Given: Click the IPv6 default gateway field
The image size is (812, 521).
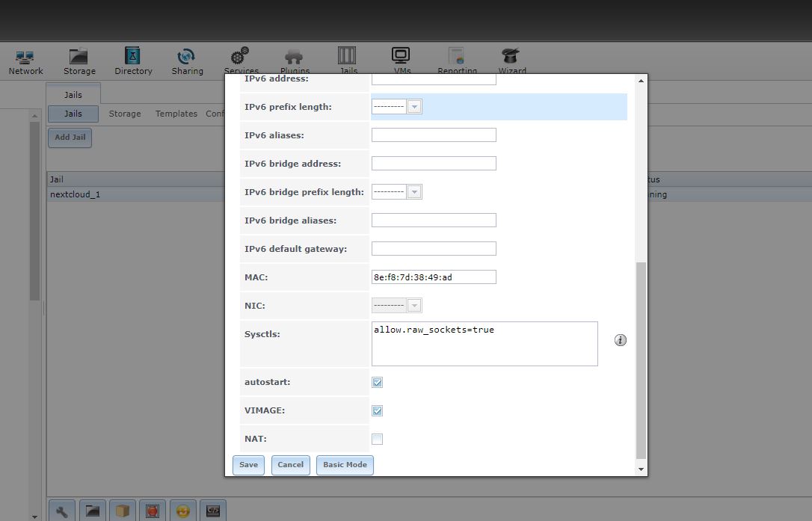Looking at the screenshot, I should click(x=434, y=249).
